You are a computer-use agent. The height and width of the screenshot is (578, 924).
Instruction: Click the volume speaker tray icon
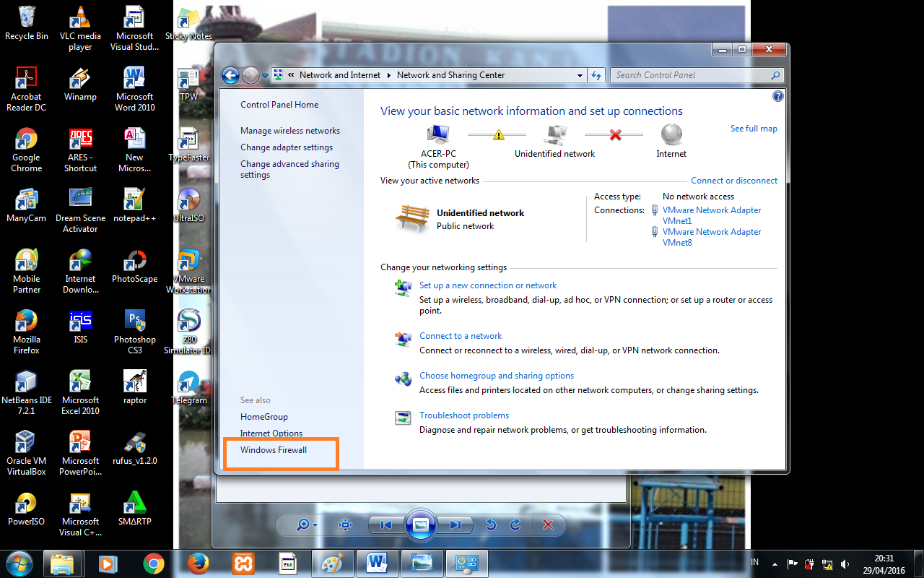(845, 564)
